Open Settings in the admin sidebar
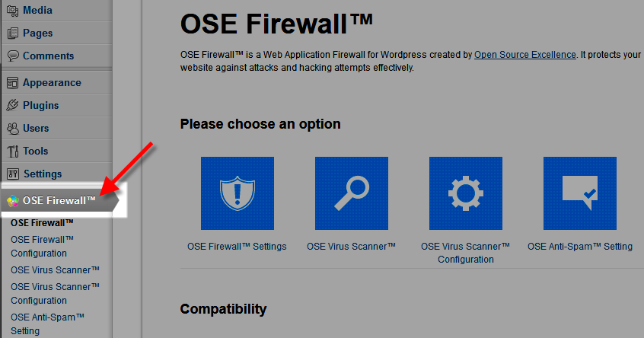Viewport: 644px width, 338px height. click(43, 174)
